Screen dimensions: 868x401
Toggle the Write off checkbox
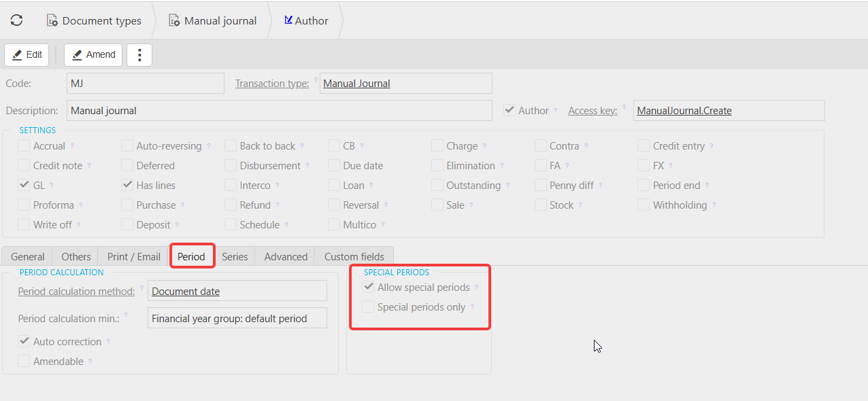tap(24, 224)
